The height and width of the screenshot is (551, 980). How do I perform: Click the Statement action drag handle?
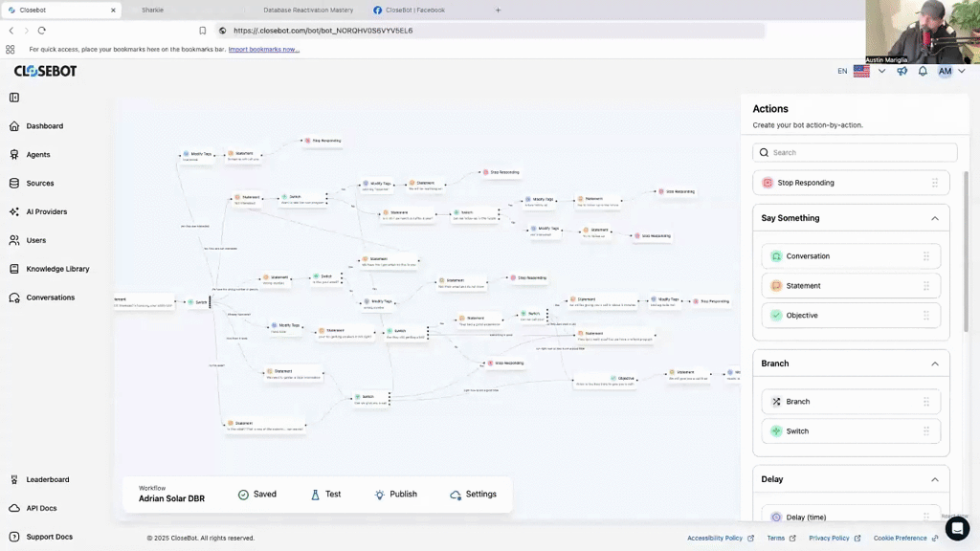926,286
